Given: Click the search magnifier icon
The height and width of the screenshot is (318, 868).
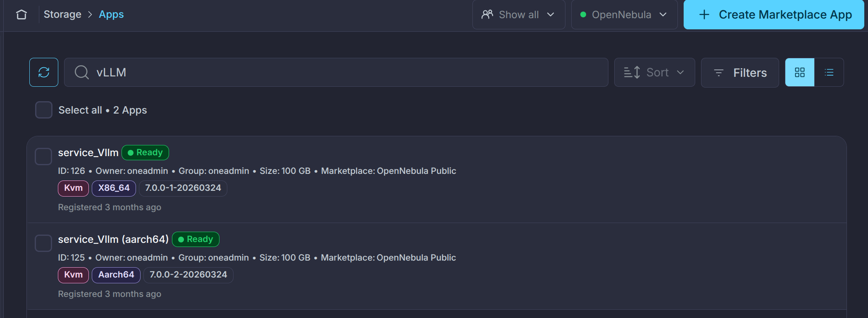Looking at the screenshot, I should pos(81,72).
